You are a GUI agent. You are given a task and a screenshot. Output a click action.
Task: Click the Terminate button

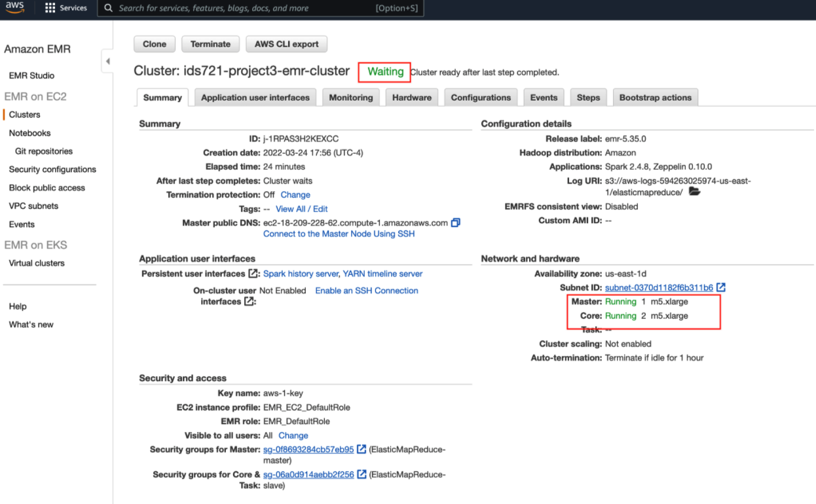(x=210, y=44)
